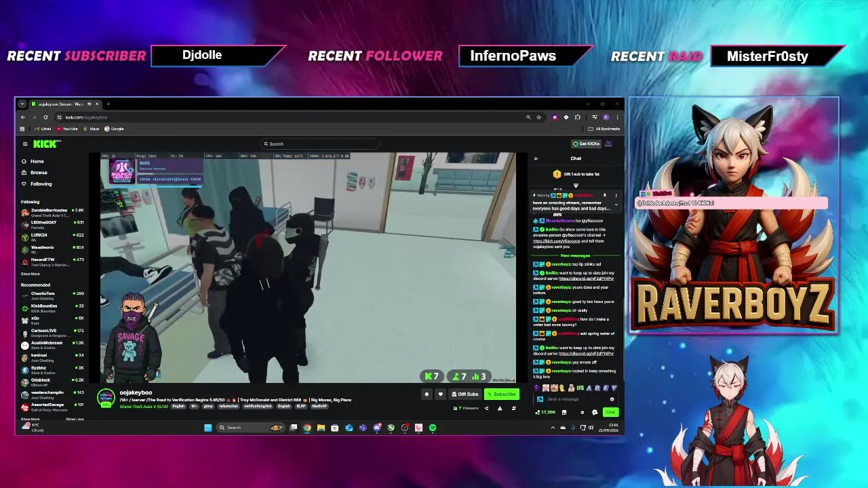Open HazardFTW channel in Following list
Image resolution: width=868 pixels, height=488 pixels.
(53, 262)
